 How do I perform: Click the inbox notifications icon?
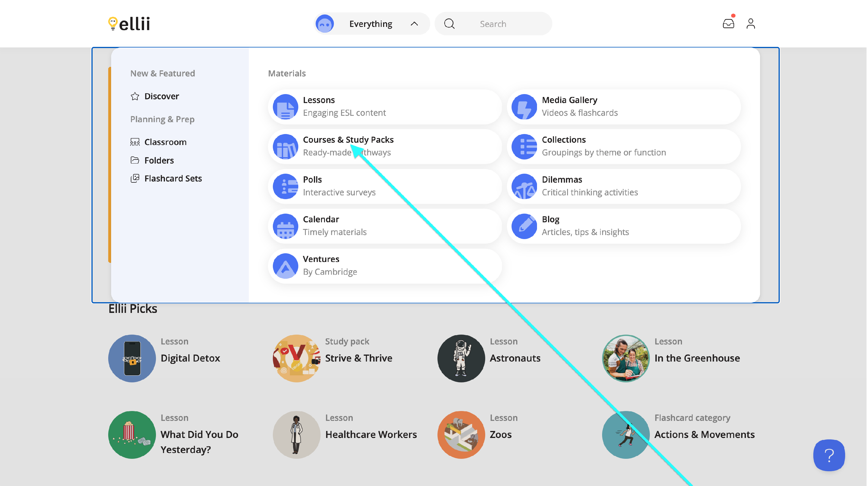pos(729,24)
